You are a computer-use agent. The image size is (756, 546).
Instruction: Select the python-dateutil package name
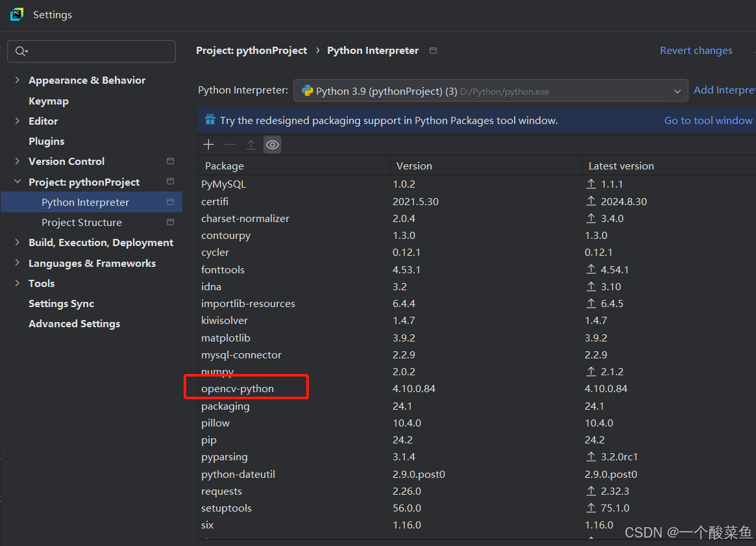click(x=238, y=474)
